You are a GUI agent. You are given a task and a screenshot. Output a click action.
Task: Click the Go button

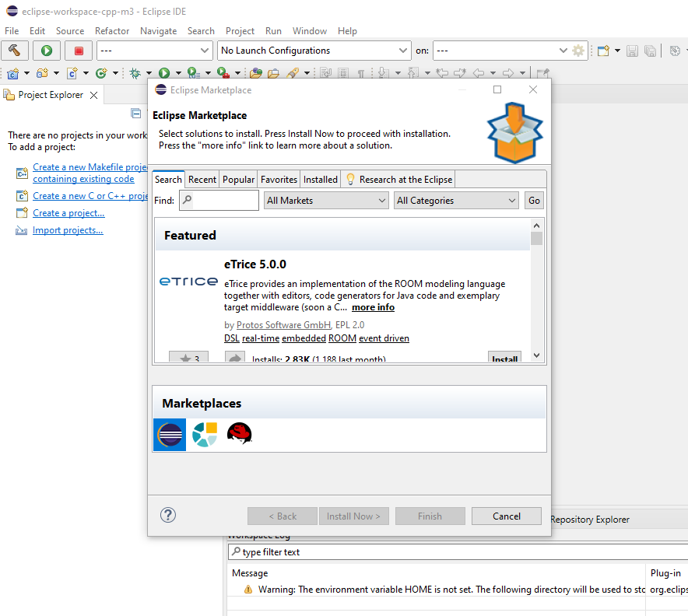(x=534, y=201)
